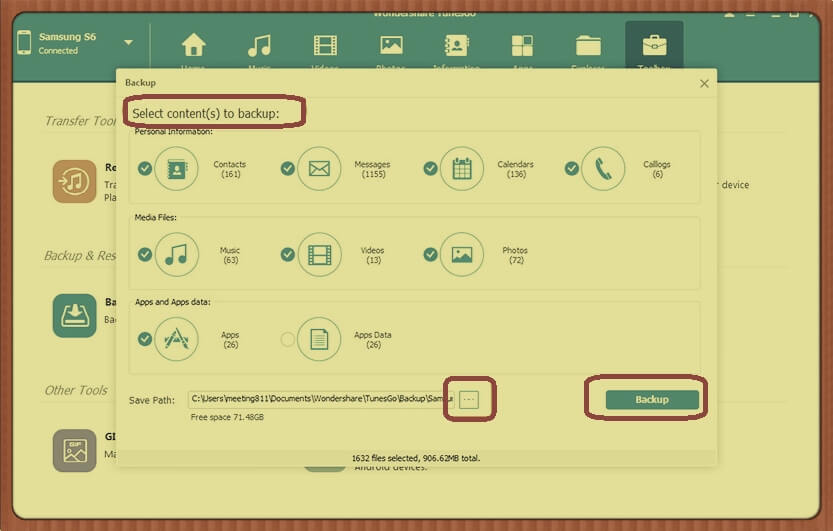Click the Messages (1155) label

pos(372,169)
